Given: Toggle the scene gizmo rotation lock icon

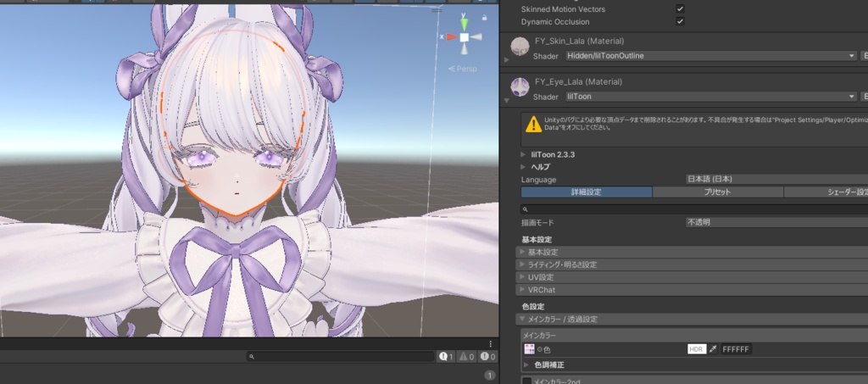Looking at the screenshot, I should [484, 18].
